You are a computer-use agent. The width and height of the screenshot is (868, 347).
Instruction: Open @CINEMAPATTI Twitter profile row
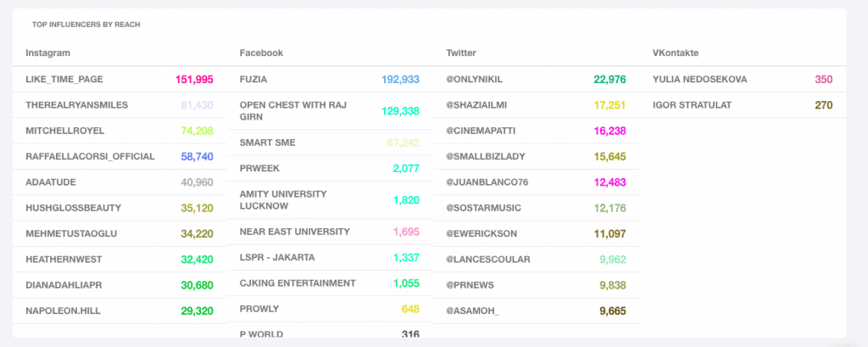coord(481,131)
